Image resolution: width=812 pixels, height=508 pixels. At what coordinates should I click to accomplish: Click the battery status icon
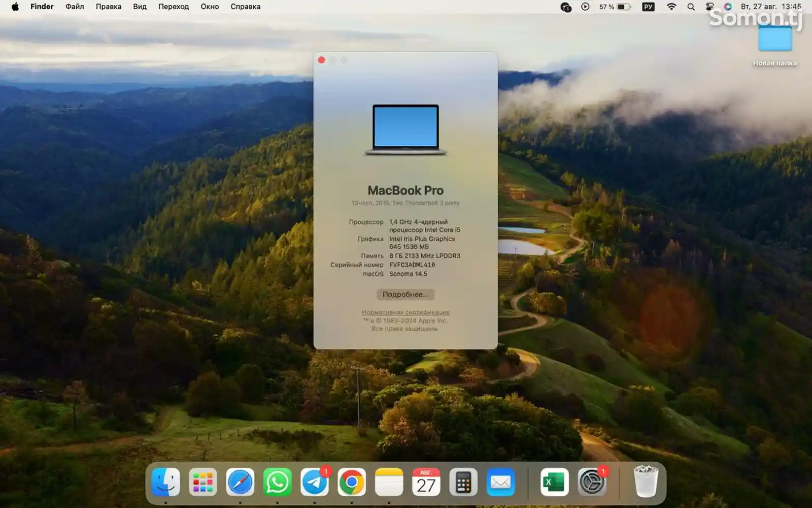[624, 7]
